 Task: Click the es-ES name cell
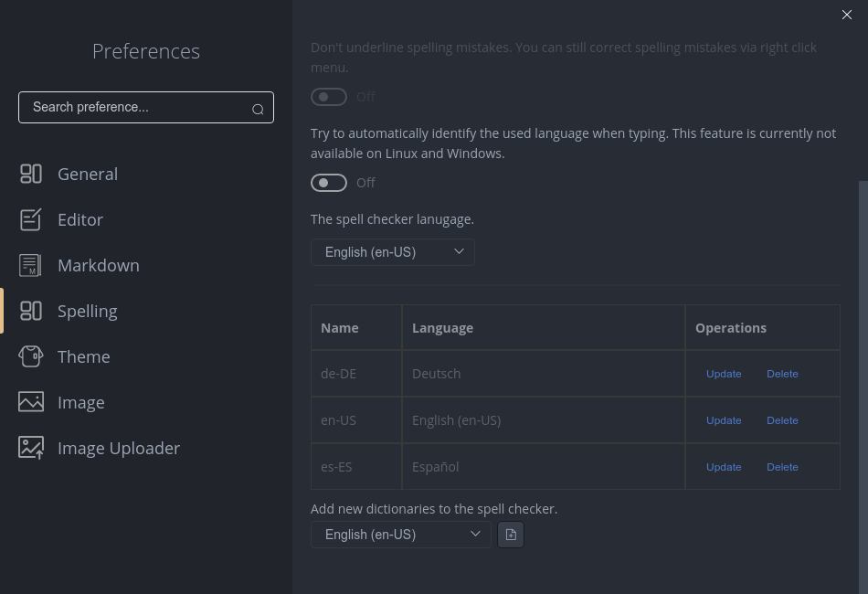pos(356,467)
